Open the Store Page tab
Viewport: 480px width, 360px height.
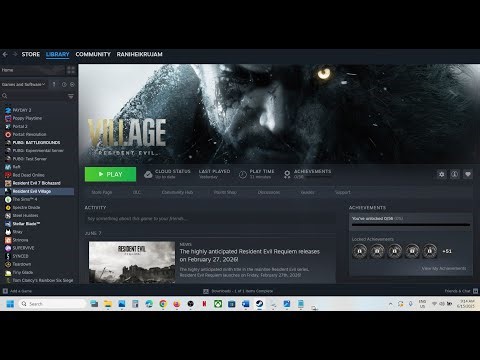102,192
